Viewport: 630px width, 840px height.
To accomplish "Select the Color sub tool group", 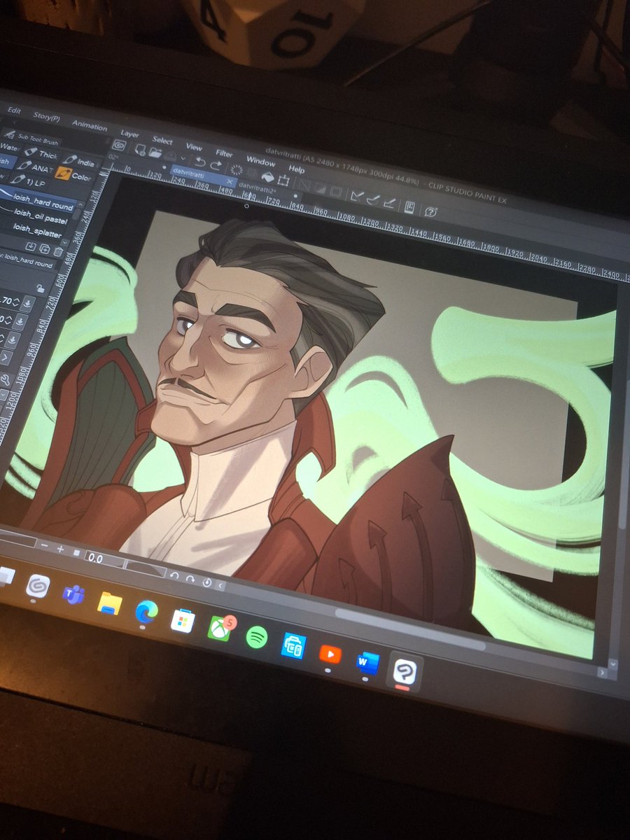I will [73, 174].
